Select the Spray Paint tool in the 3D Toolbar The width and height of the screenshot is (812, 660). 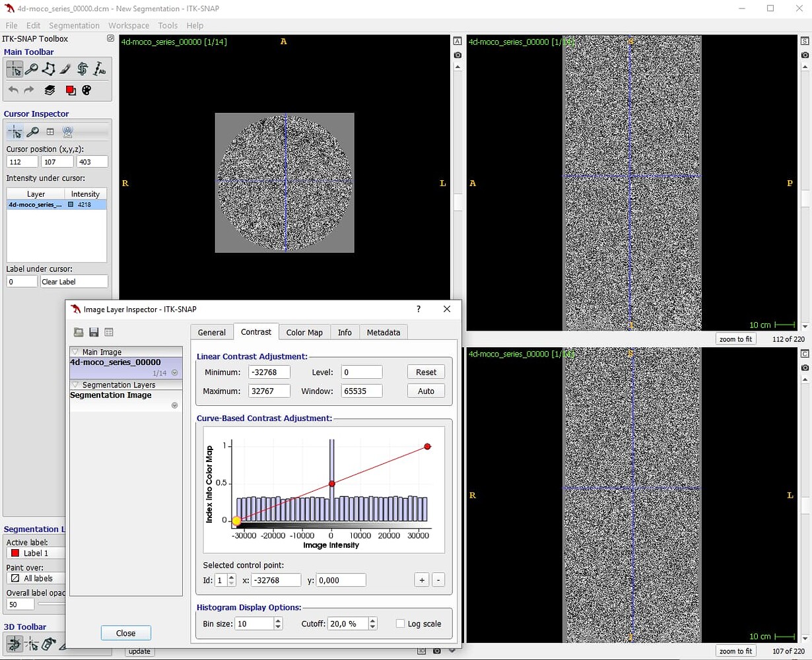48,643
